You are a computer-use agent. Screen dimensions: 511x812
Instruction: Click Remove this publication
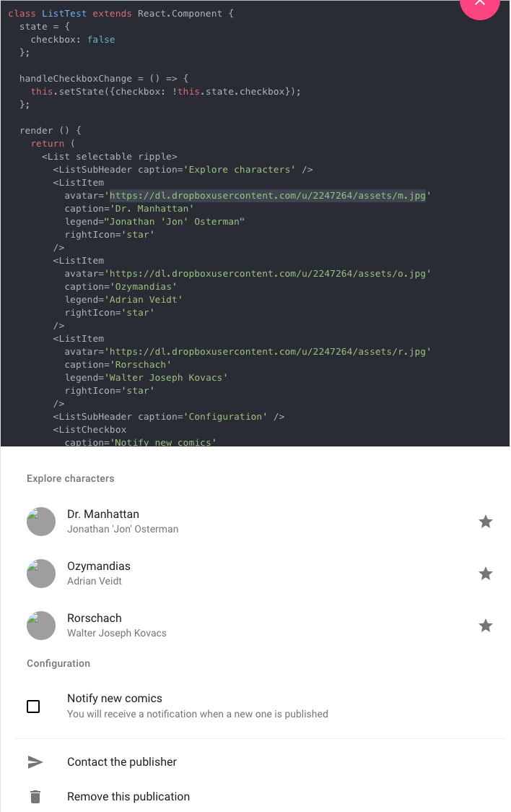pos(128,796)
